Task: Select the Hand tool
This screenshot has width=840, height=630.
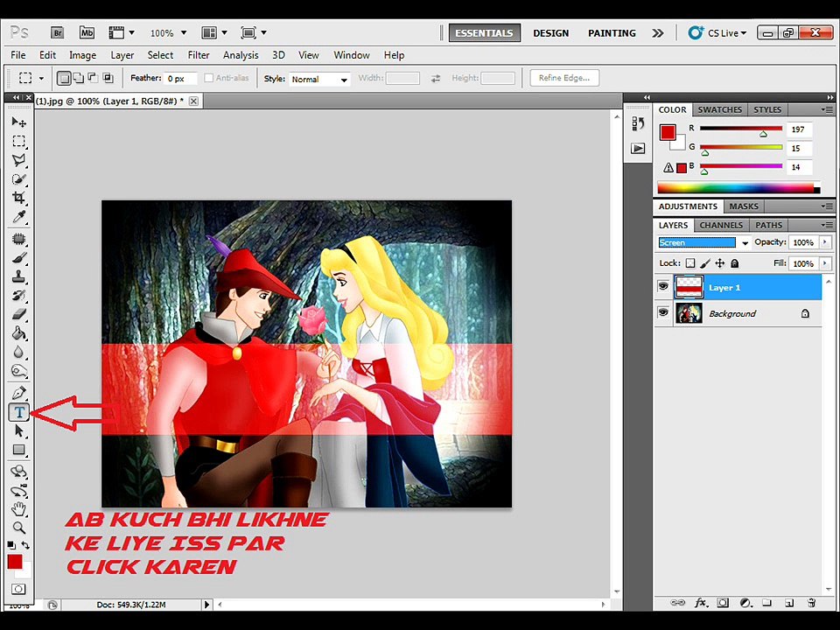Action: 18,509
